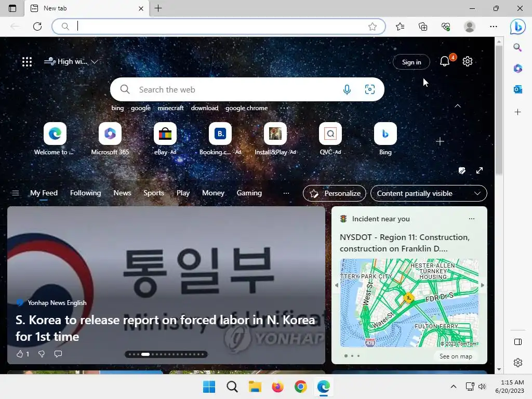Like the S. Korea article

20,354
